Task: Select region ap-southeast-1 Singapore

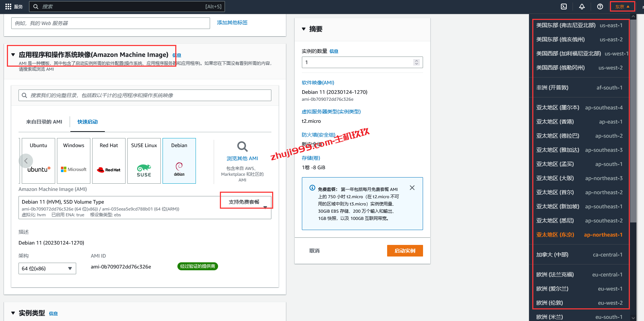Action: click(x=579, y=207)
